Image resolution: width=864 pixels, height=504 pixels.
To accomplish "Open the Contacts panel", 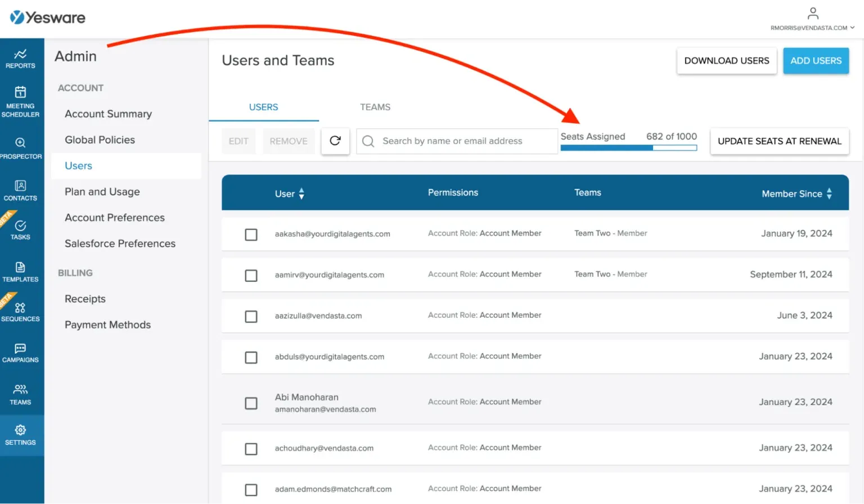I will click(x=21, y=190).
